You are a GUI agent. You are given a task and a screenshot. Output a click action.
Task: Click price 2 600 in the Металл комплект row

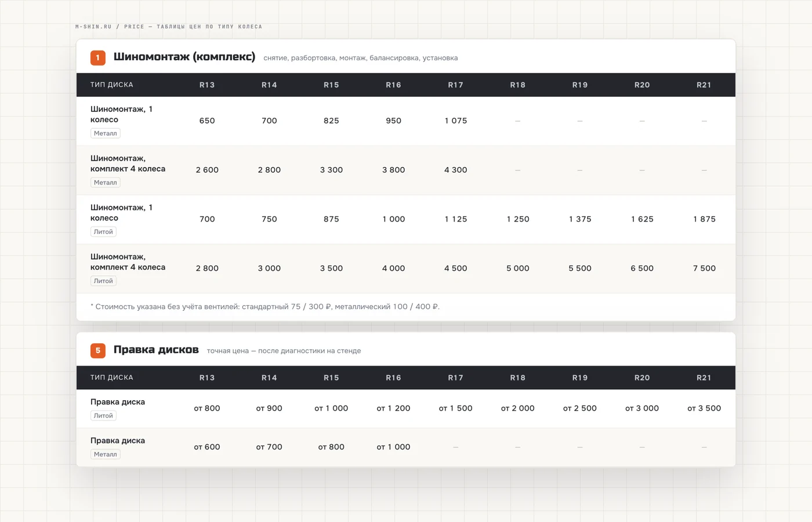[x=207, y=170]
